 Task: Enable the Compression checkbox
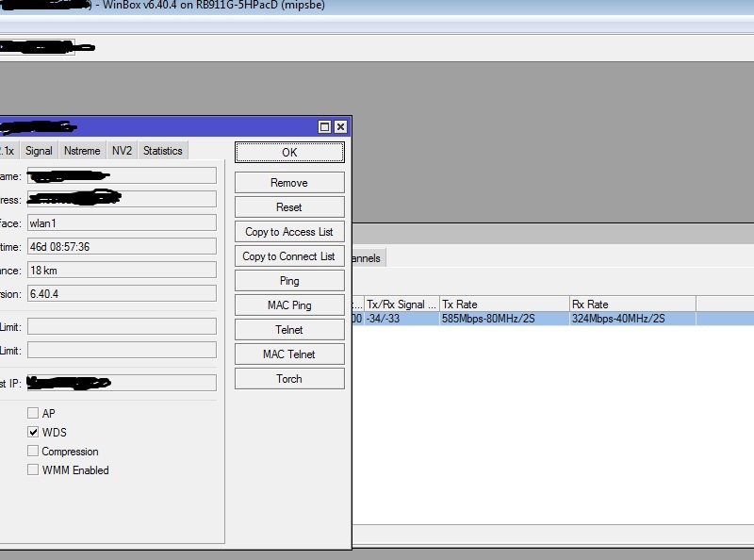pos(33,452)
